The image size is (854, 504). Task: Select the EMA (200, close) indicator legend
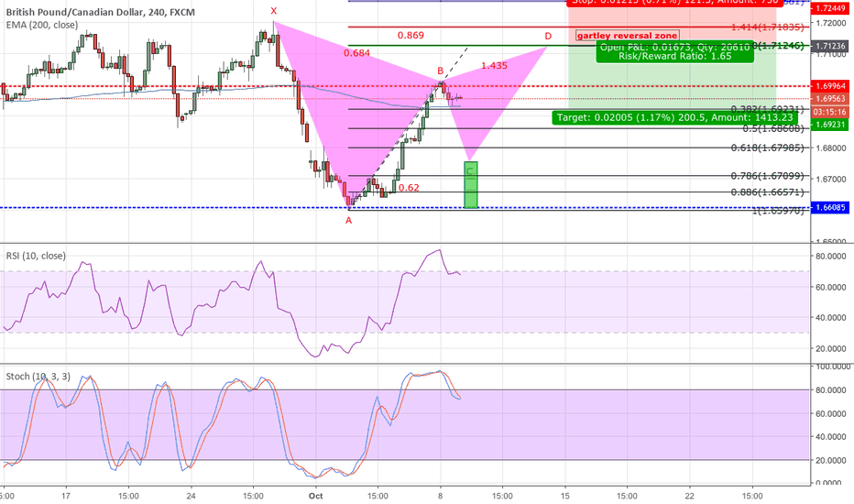pyautogui.click(x=42, y=25)
